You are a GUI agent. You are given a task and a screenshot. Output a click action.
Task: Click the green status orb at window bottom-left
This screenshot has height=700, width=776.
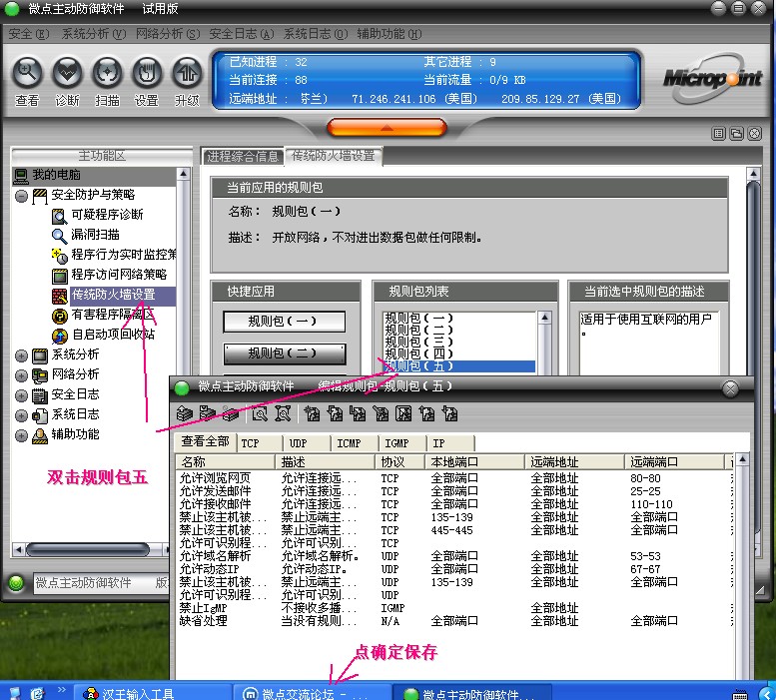(16, 583)
